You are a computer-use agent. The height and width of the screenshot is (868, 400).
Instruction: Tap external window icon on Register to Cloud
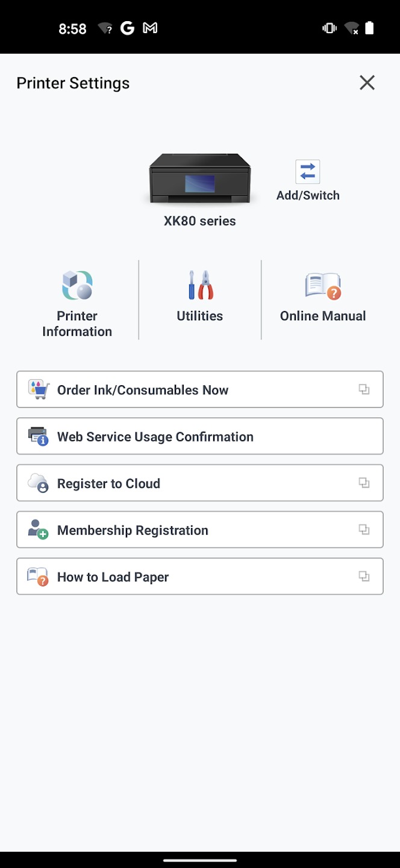pos(364,483)
